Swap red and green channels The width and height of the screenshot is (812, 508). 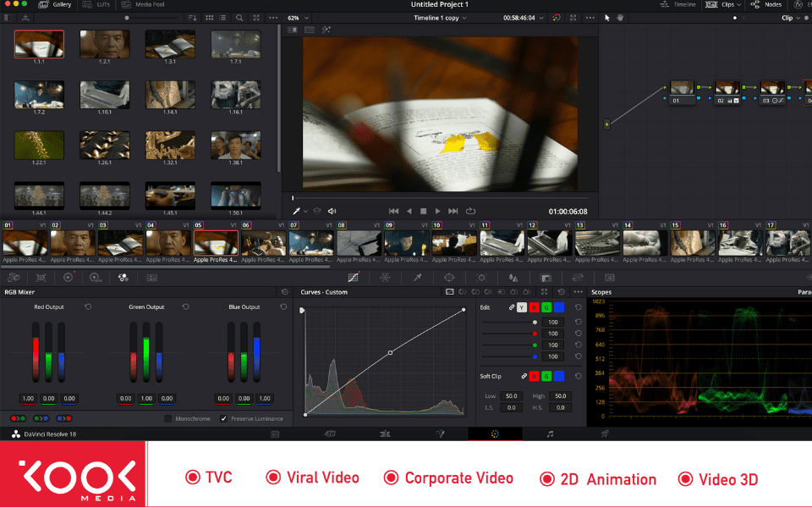pyautogui.click(x=18, y=419)
